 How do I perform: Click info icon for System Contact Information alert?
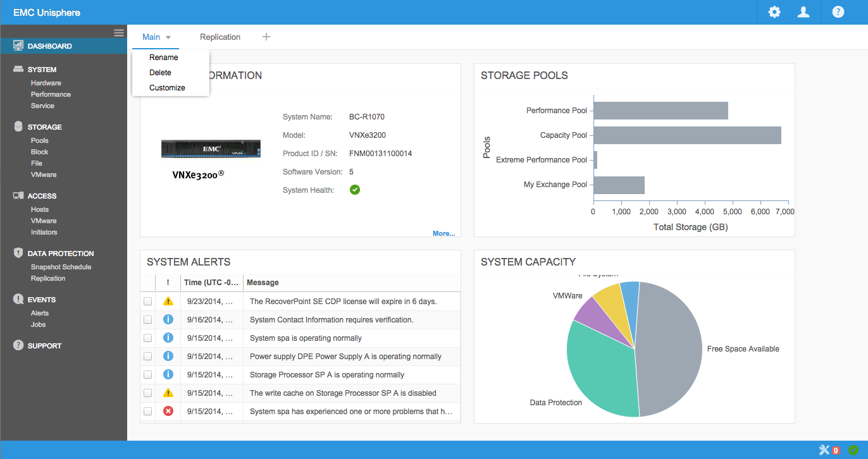(168, 319)
